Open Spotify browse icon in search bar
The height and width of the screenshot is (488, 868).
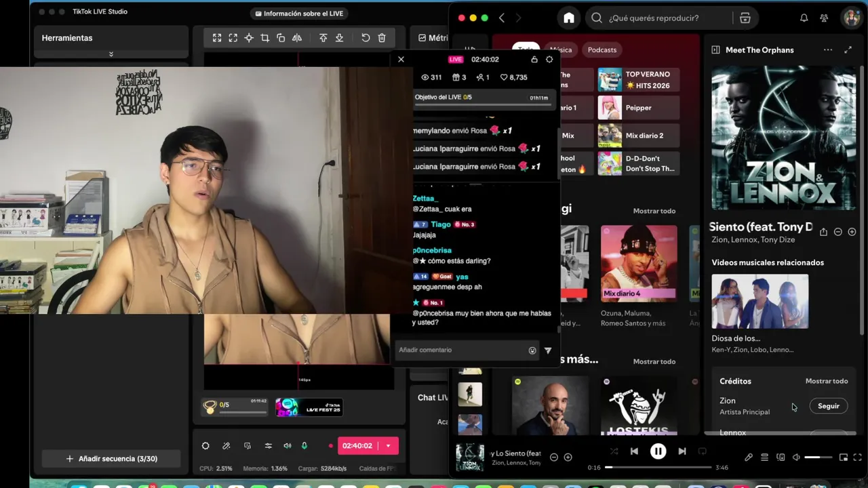pyautogui.click(x=745, y=18)
